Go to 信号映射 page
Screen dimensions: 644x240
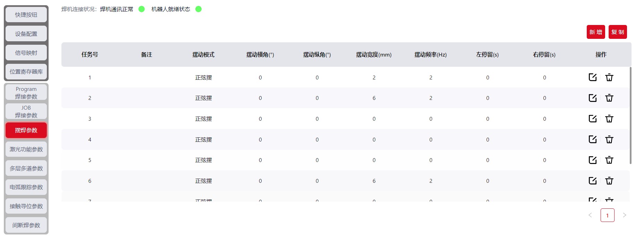click(26, 53)
